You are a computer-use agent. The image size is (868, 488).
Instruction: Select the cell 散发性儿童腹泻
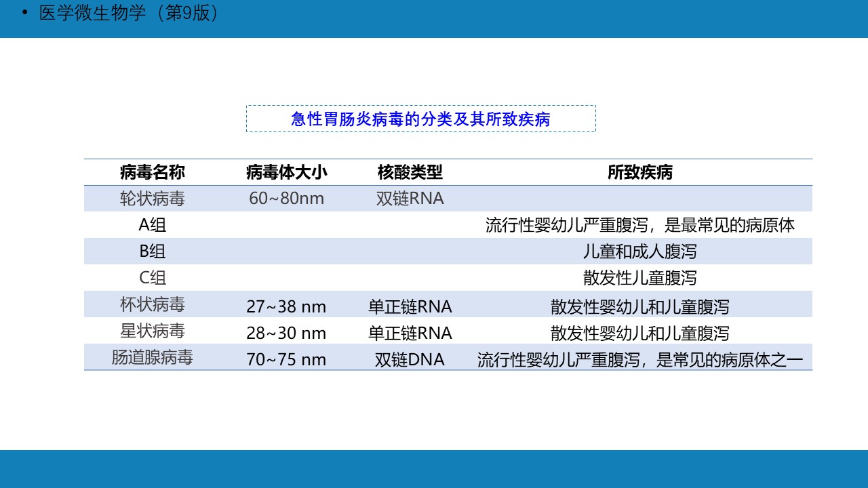coord(640,278)
